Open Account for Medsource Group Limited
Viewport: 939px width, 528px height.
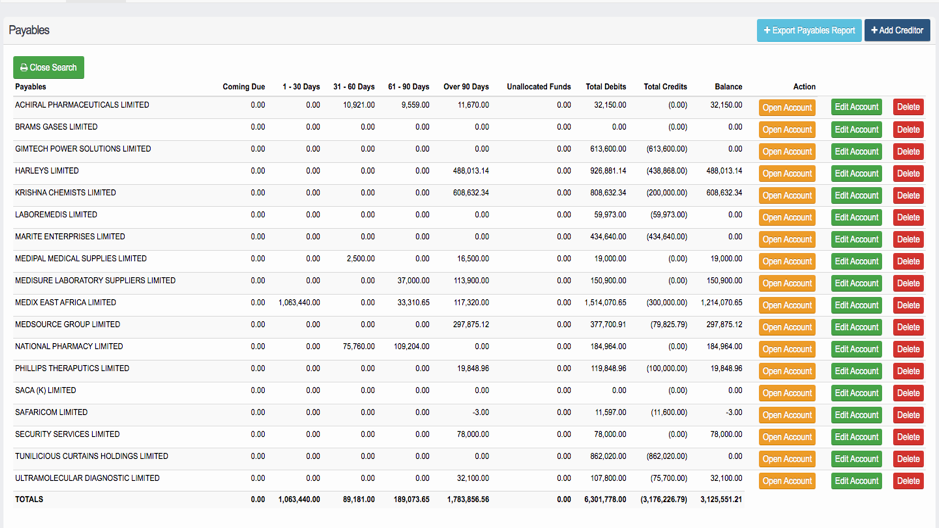click(787, 327)
